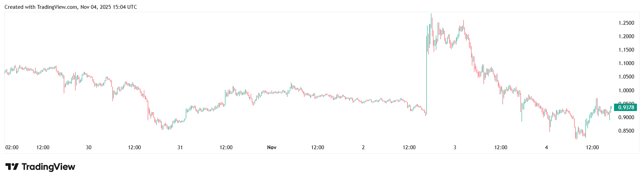Select the 1.1500 price scale label
Viewport: 644px width, 180px height.
coord(626,50)
